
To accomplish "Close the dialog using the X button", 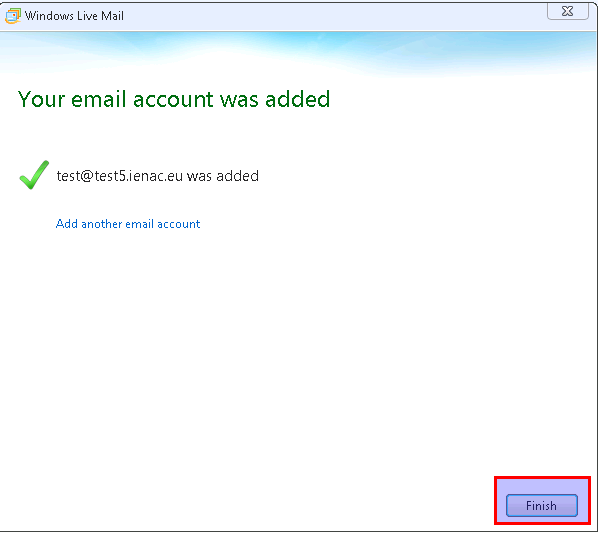I will click(567, 11).
